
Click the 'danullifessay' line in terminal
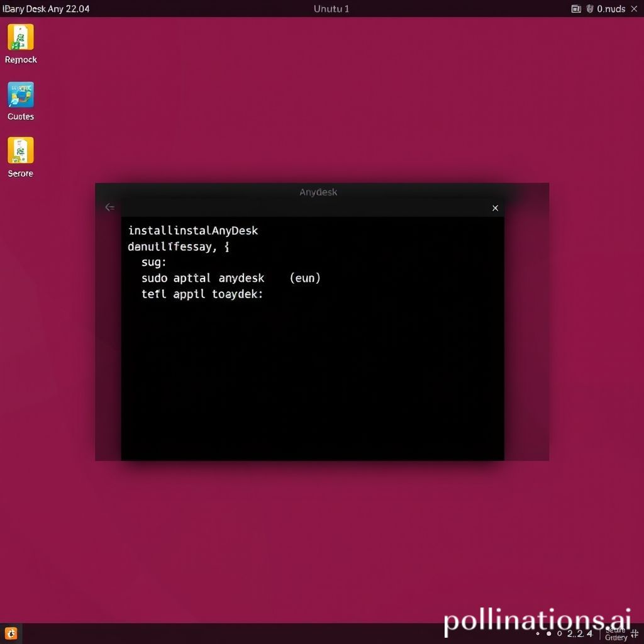pos(178,247)
